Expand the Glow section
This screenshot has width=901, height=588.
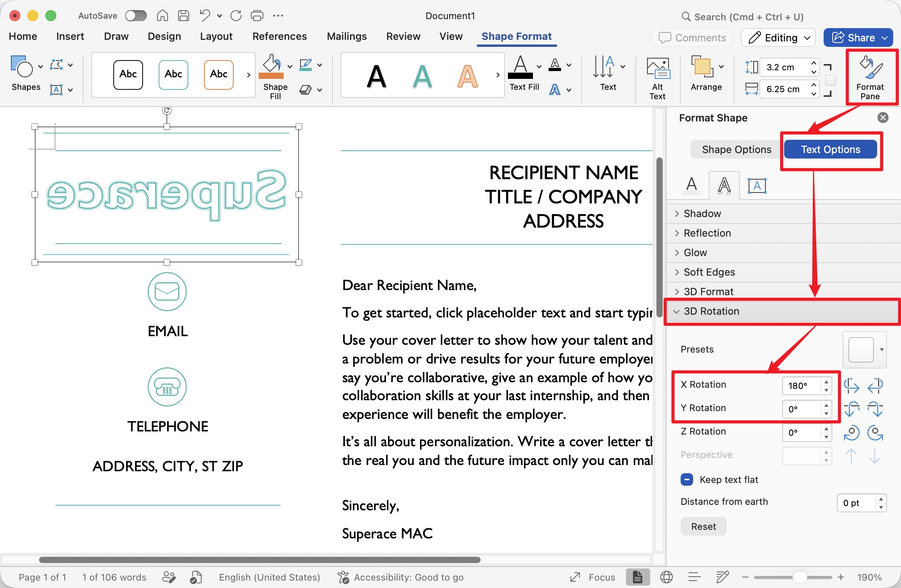click(783, 253)
